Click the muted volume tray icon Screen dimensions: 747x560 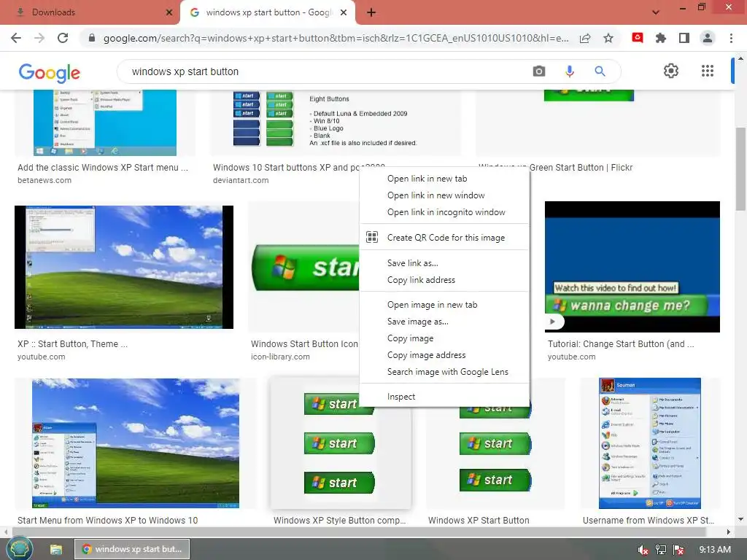[643, 550]
